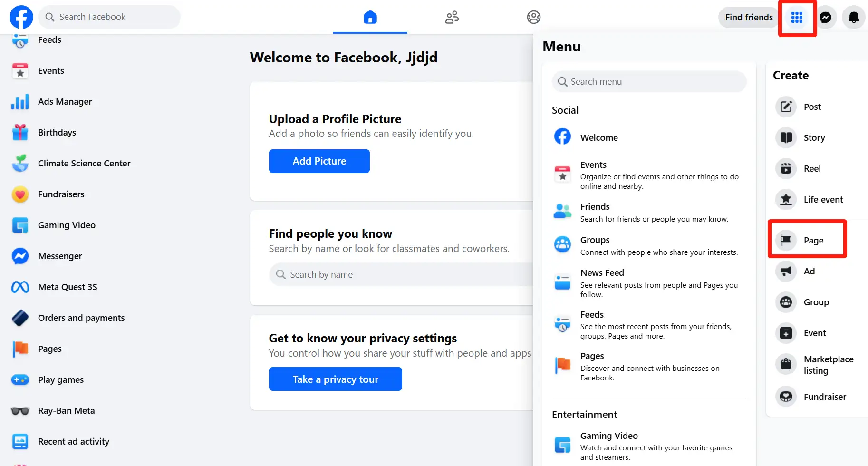Click the Find friends button
The image size is (868, 466).
(x=749, y=18)
